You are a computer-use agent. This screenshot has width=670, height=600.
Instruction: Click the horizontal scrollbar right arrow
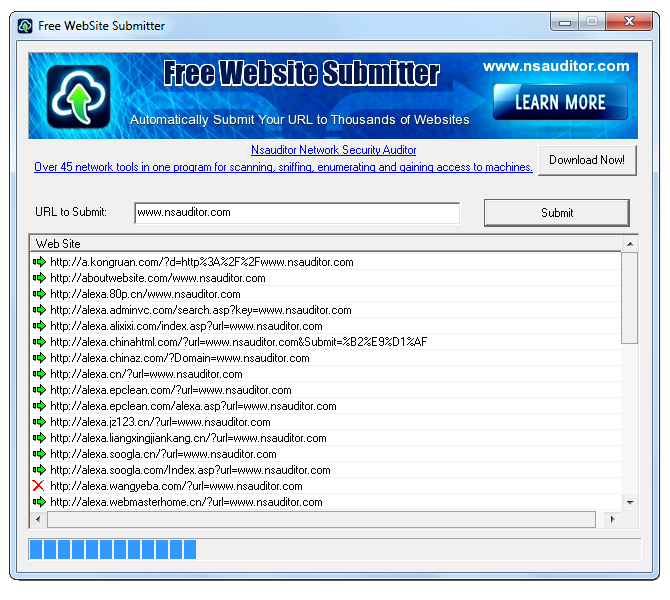613,520
